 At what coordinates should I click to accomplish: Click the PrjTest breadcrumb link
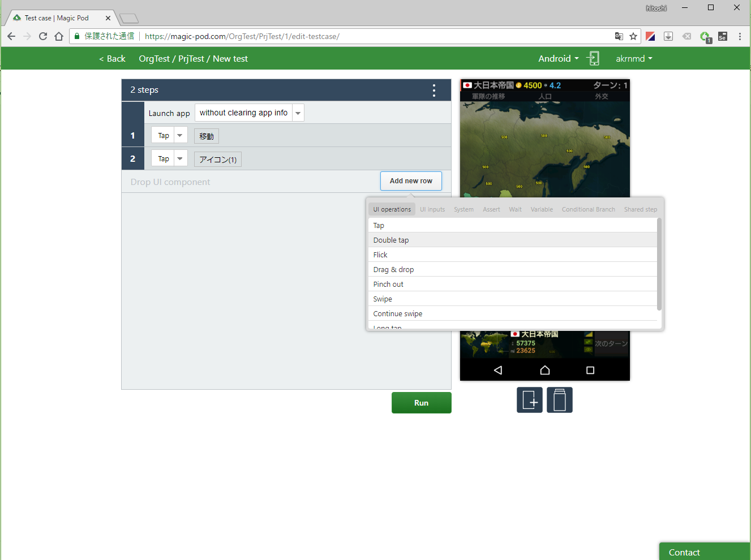tap(191, 58)
